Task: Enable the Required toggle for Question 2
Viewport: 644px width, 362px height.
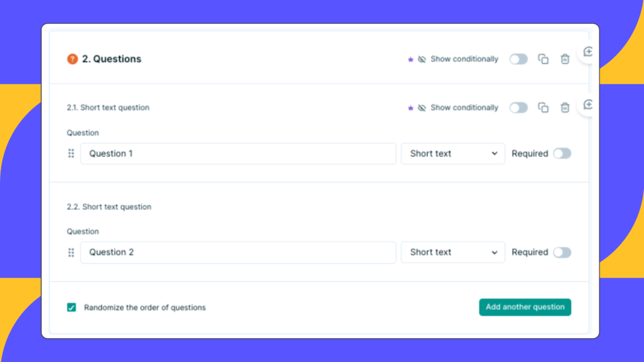Action: click(x=563, y=252)
